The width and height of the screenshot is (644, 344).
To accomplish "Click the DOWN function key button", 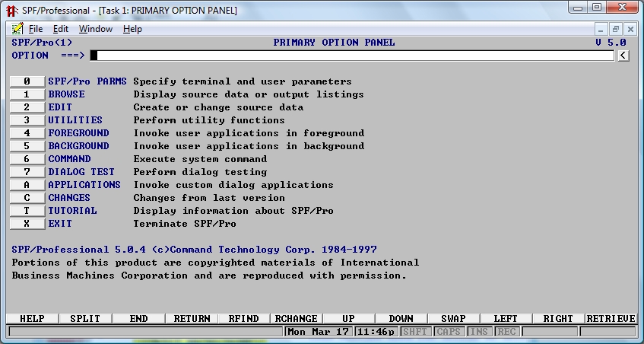I will (x=401, y=319).
